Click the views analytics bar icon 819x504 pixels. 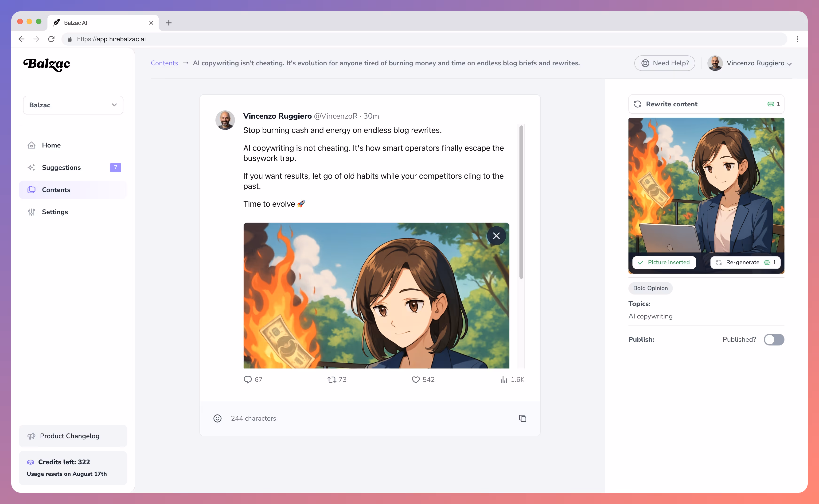click(503, 380)
